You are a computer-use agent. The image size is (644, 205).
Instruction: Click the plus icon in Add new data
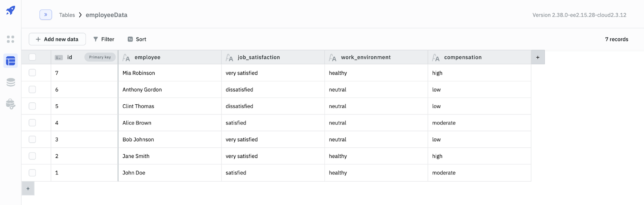pyautogui.click(x=38, y=39)
